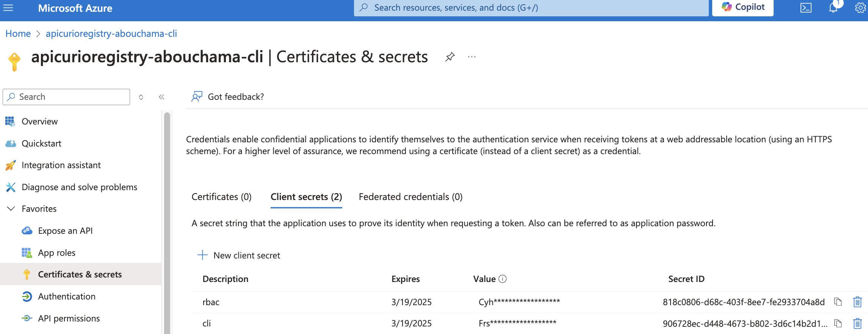The width and height of the screenshot is (868, 334).
Task: Select Certificates & secrets sidebar item
Action: click(80, 274)
